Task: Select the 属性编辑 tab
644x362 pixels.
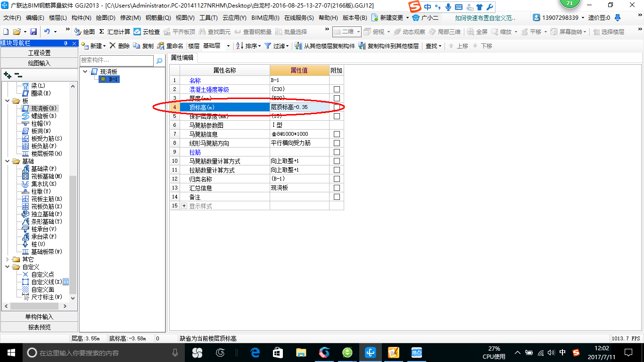Action: tap(182, 58)
